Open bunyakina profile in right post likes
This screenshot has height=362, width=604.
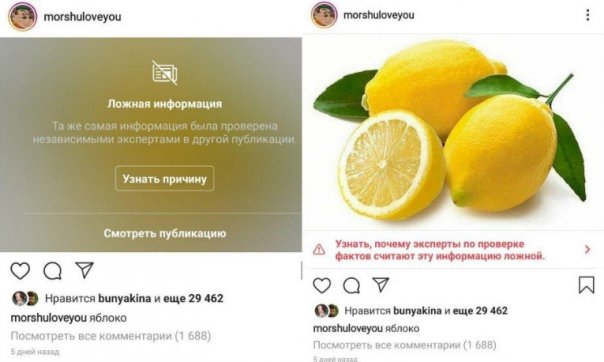[x=417, y=310]
